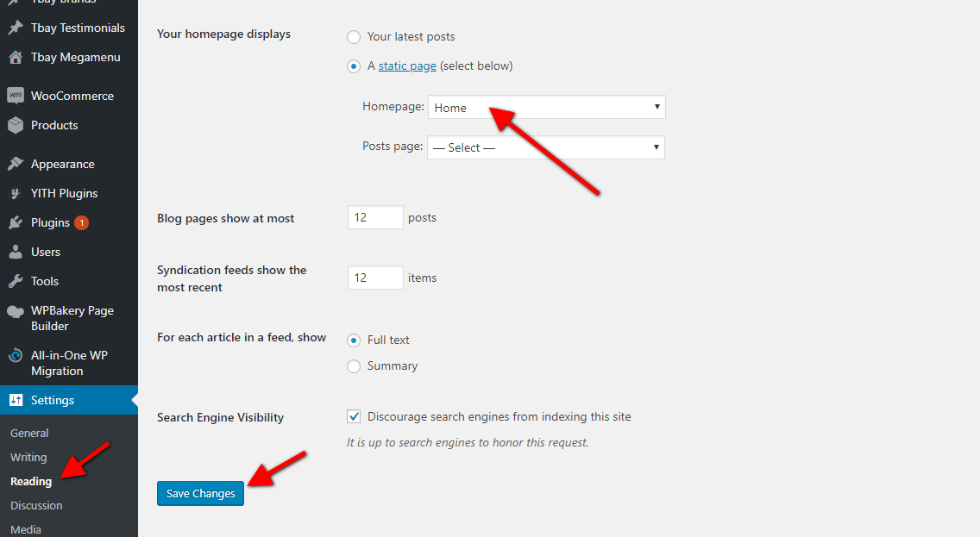Viewport: 980px width, 537px height.
Task: Click the Blog pages posts number field
Action: (375, 218)
